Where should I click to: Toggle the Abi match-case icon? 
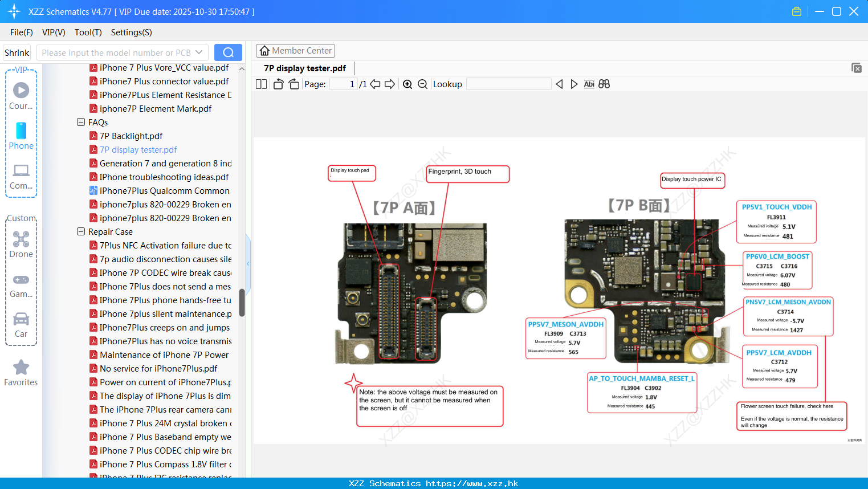point(589,84)
